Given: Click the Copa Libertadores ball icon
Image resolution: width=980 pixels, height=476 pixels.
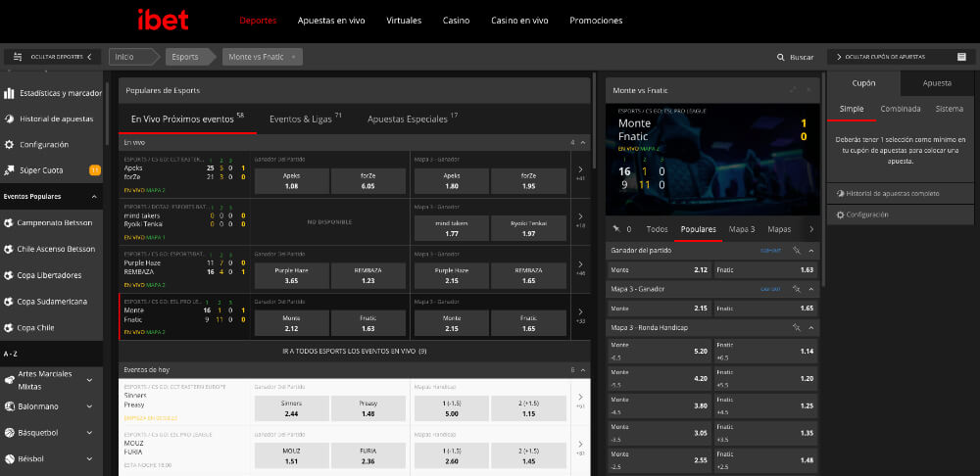Looking at the screenshot, I should 9,275.
